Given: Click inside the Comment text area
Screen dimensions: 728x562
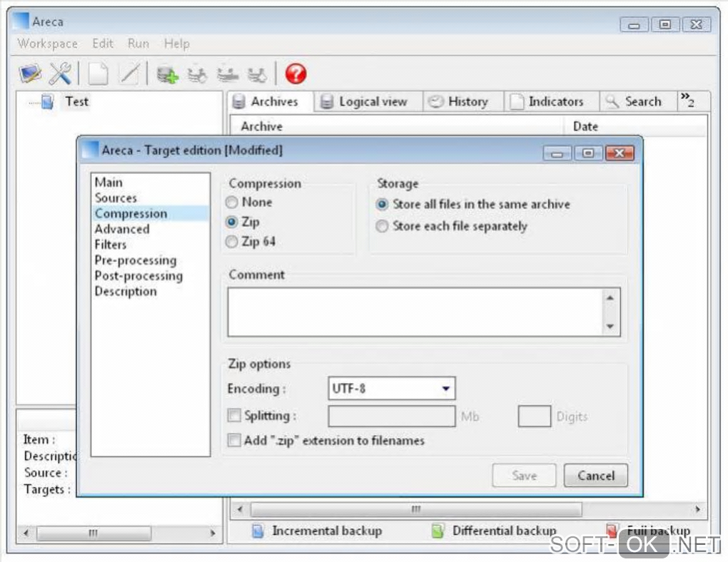Looking at the screenshot, I should click(x=415, y=312).
